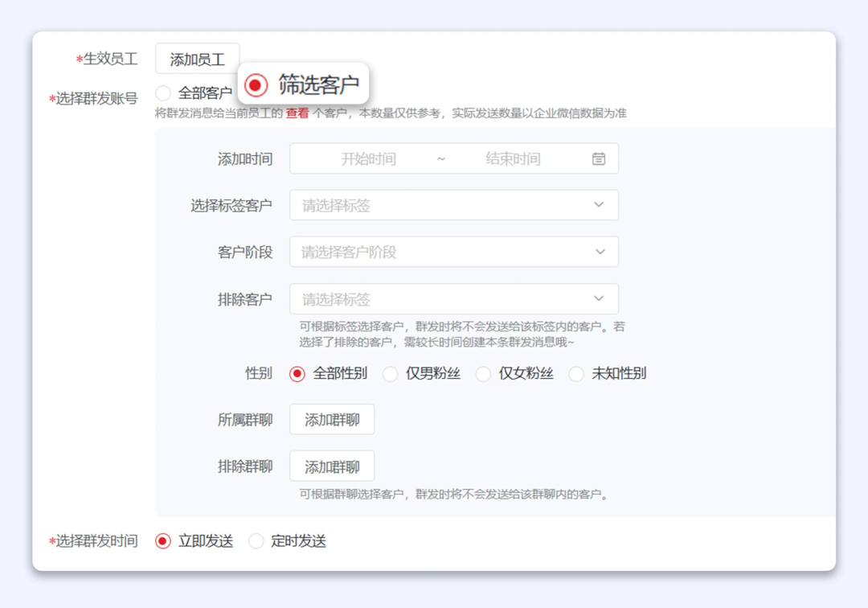Click 添加群聊 under 排除群聊
The width and height of the screenshot is (868, 608).
point(332,466)
